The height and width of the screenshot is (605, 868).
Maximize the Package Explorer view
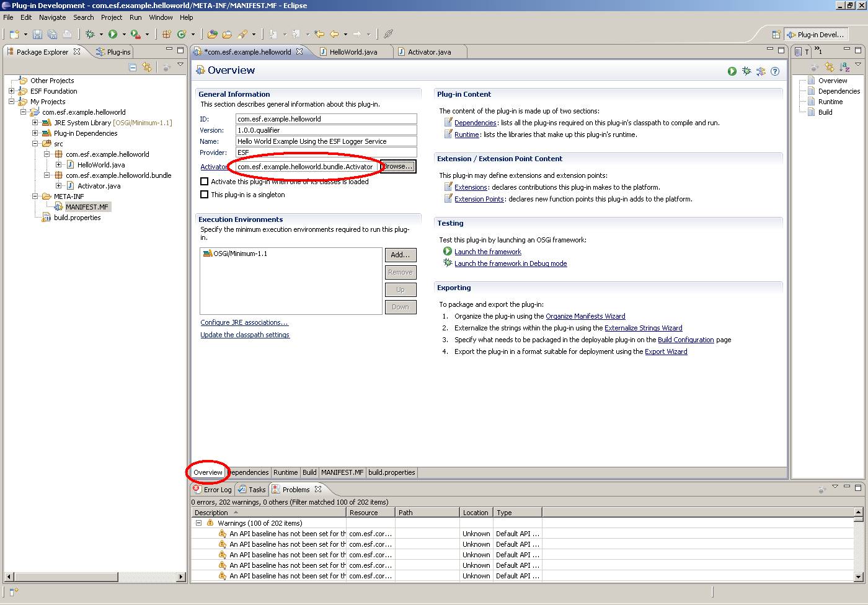(180, 50)
